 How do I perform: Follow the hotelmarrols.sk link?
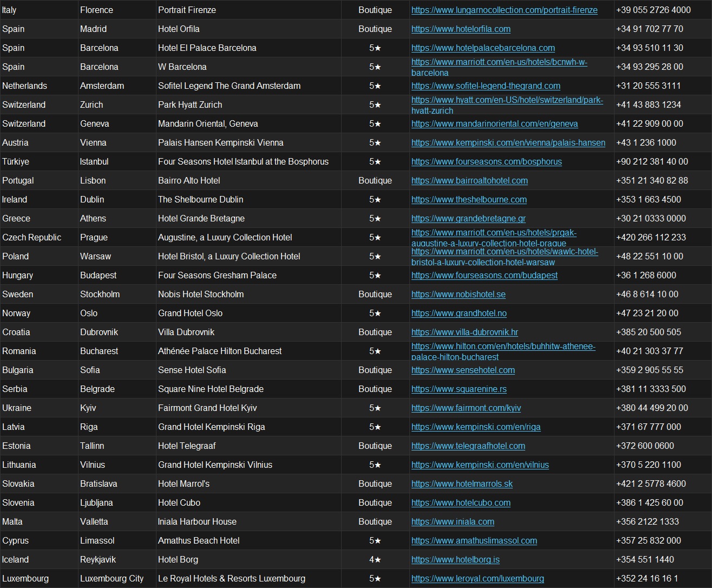[462, 484]
